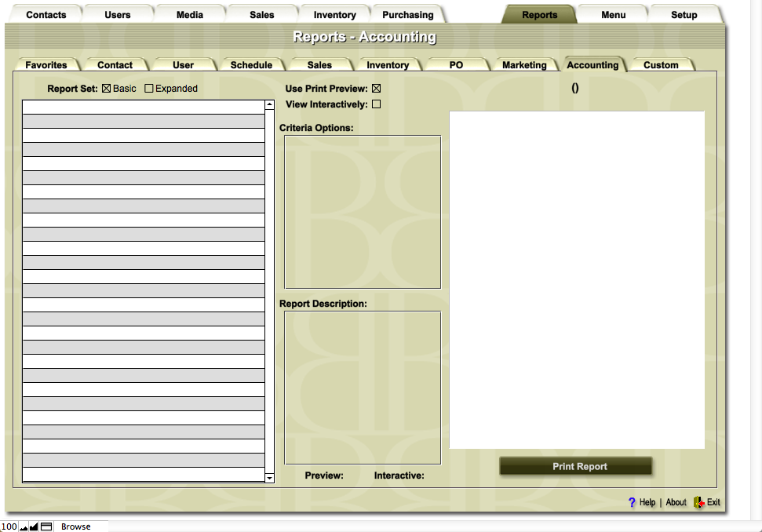
Task: Click the report list scroll up arrow
Action: pyautogui.click(x=269, y=104)
